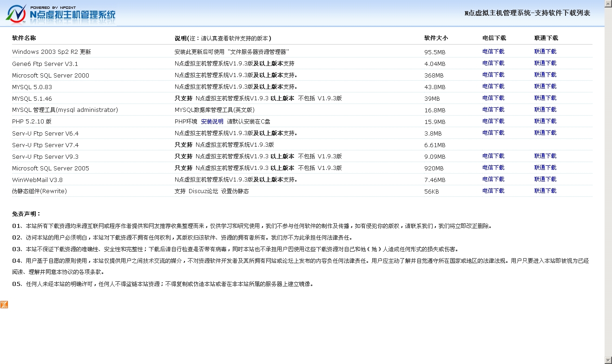
Task: Click the 7.46MB size value
Action: [x=434, y=180]
